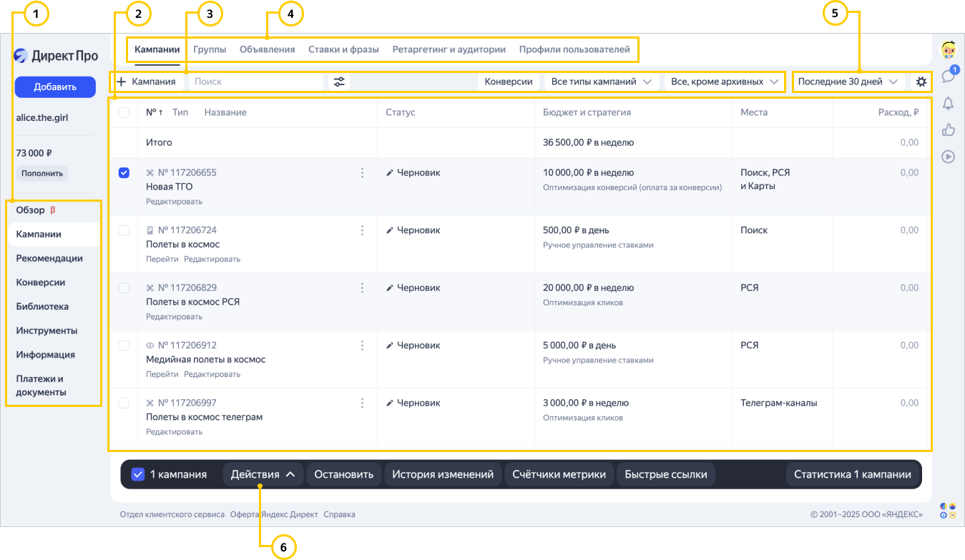Open the Справка link in footer
This screenshot has width=965, height=560.
339,514
